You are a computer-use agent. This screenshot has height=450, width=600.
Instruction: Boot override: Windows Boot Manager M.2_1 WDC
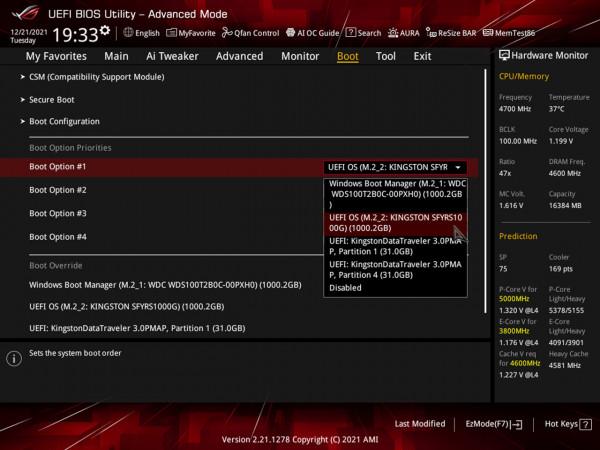click(165, 285)
